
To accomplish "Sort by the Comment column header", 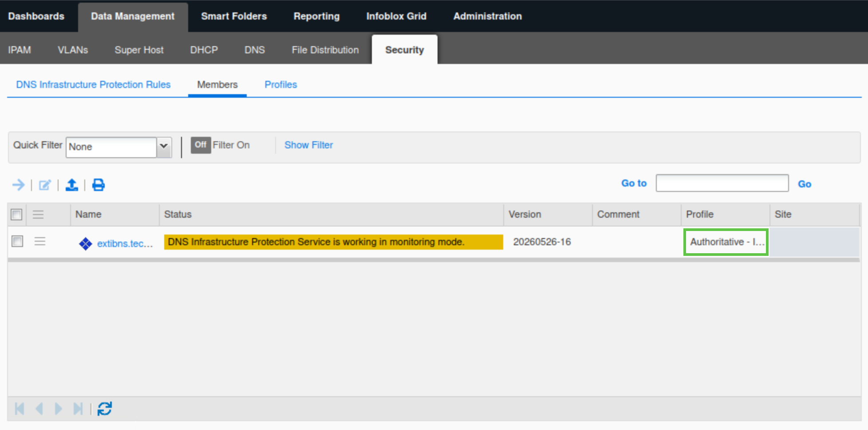I will (637, 215).
